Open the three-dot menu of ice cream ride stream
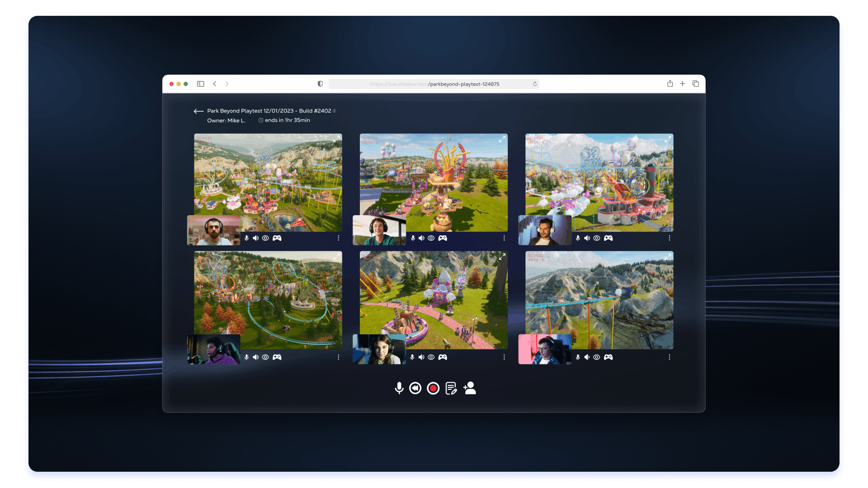Image resolution: width=868 pixels, height=488 pixels. click(x=504, y=357)
